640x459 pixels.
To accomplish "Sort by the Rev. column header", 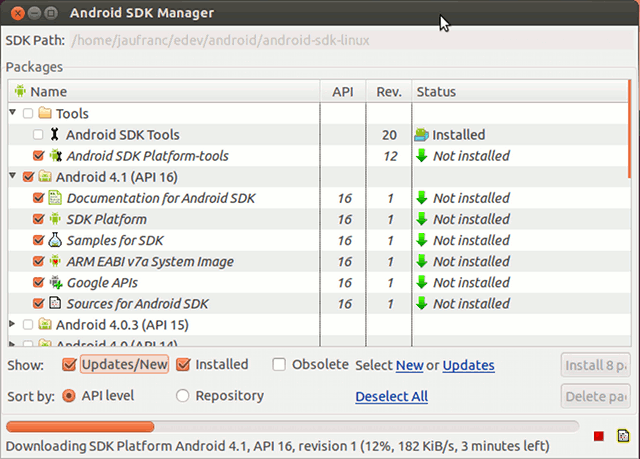I will click(389, 91).
